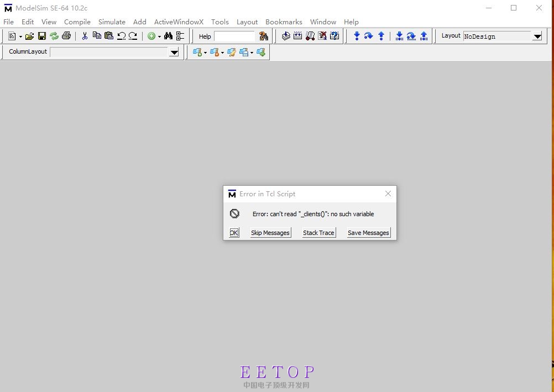Open the File menu
Image resolution: width=554 pixels, height=392 pixels.
click(8, 22)
